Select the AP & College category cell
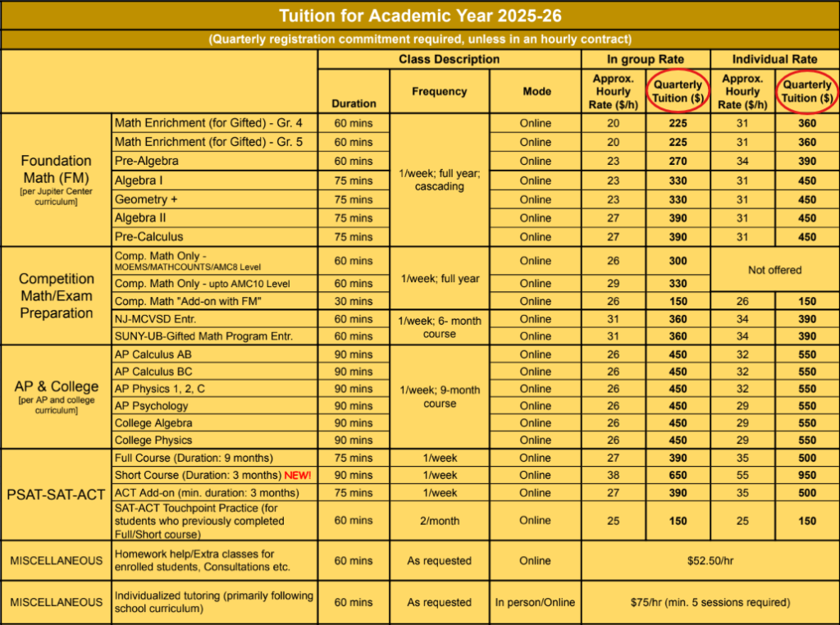The height and width of the screenshot is (625, 840). (x=56, y=391)
